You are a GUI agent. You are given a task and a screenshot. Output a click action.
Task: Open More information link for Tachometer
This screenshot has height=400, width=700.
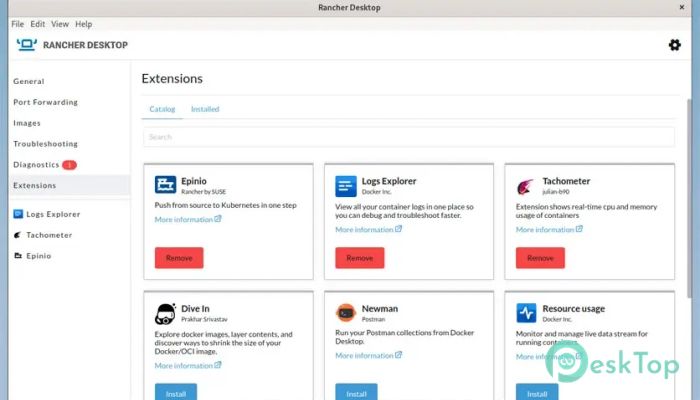545,229
